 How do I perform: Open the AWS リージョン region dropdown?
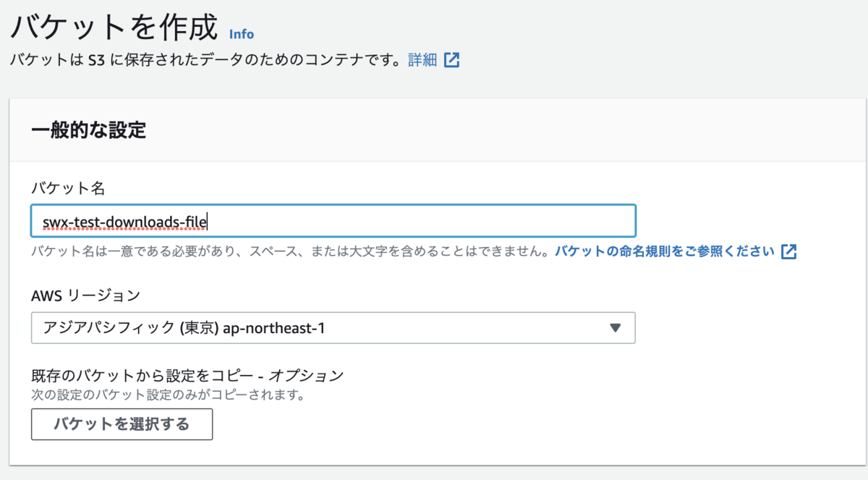[333, 328]
